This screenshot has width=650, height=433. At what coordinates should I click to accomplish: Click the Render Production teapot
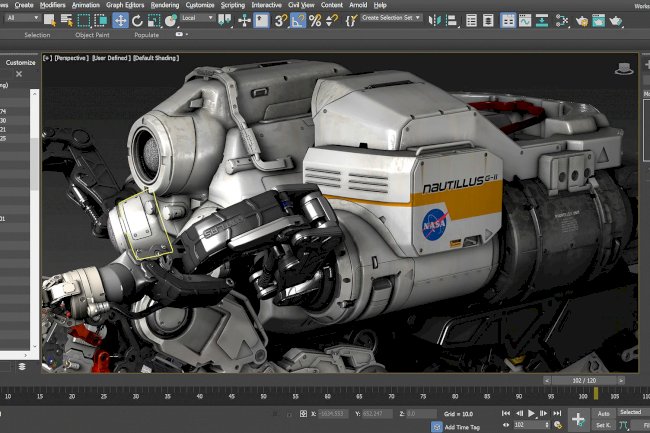pos(616,20)
